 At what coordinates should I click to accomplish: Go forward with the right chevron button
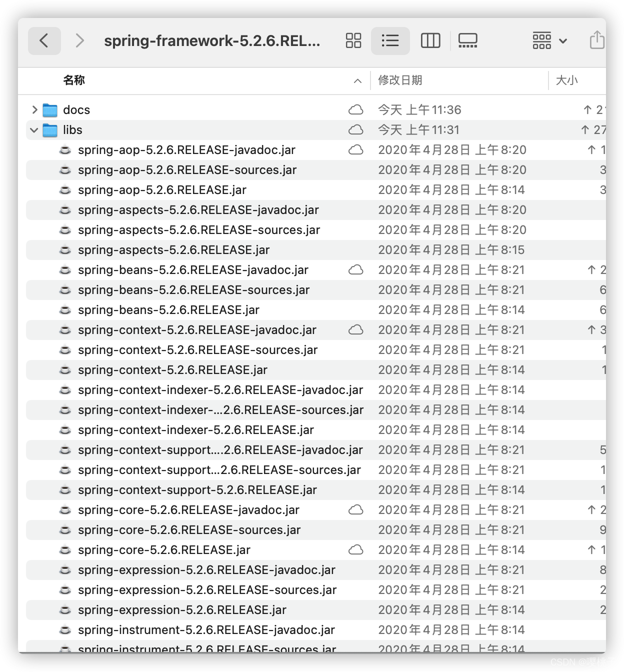(79, 40)
